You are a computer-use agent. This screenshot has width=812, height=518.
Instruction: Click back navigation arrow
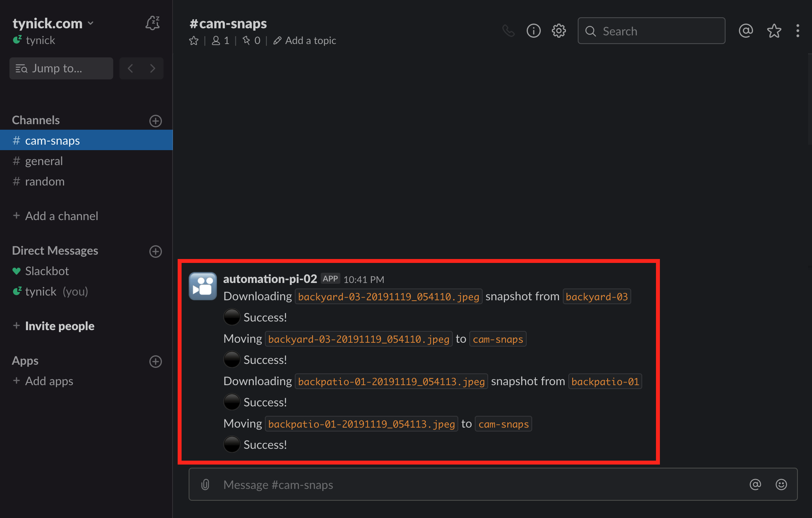click(x=130, y=68)
